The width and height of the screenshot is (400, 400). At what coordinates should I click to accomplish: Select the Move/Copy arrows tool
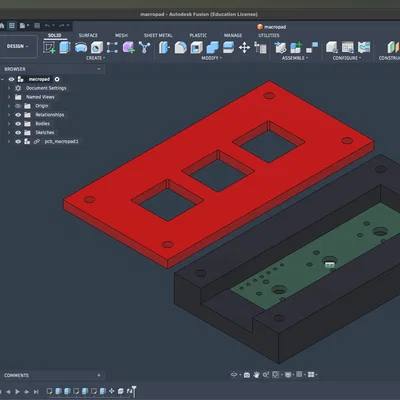point(244,47)
